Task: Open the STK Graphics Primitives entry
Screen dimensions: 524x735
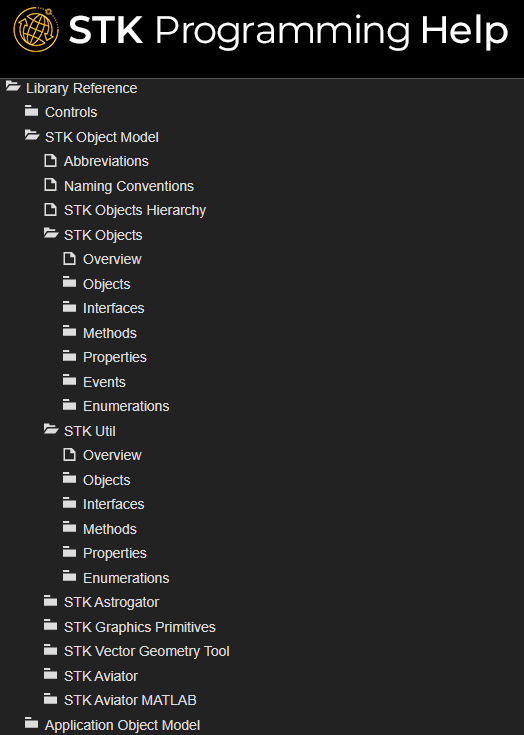Action: click(x=140, y=627)
